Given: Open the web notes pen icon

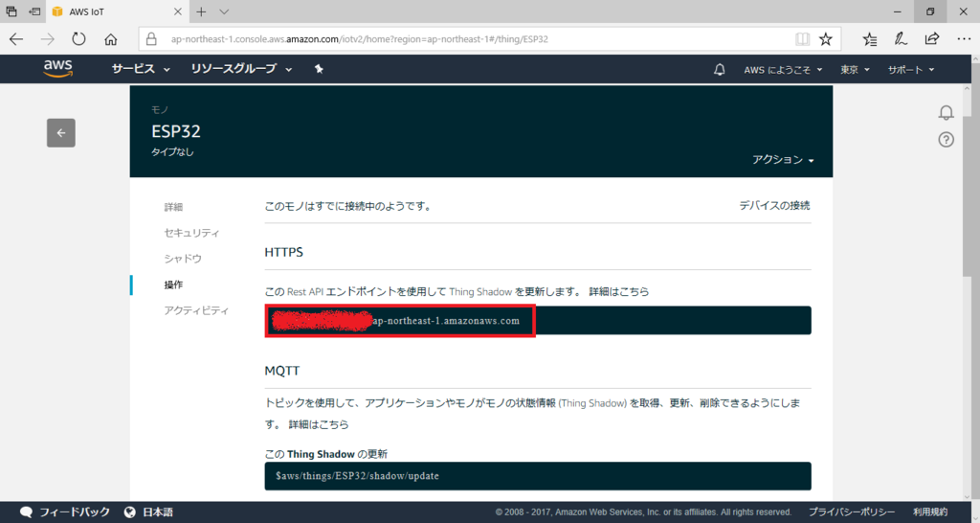Looking at the screenshot, I should pos(901,38).
